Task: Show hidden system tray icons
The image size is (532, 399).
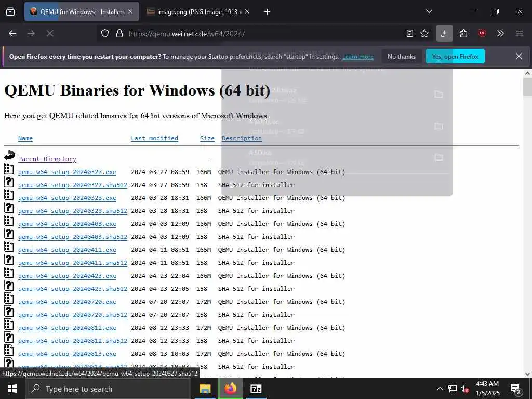Action: [x=440, y=389]
